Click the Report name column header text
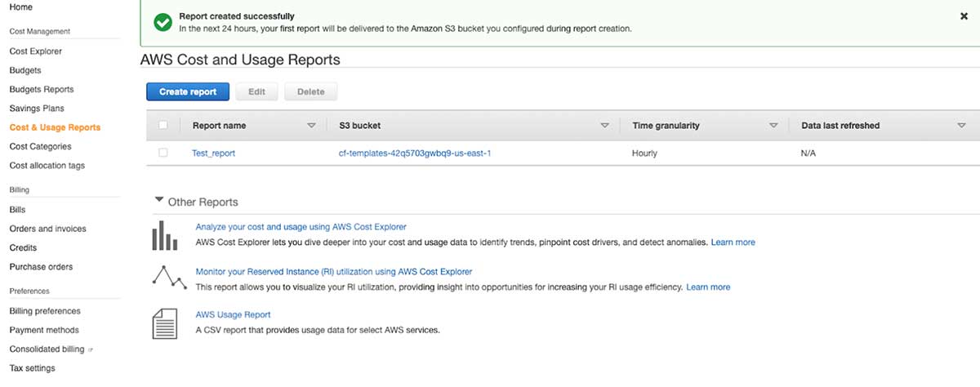The width and height of the screenshot is (980, 387). [x=219, y=126]
